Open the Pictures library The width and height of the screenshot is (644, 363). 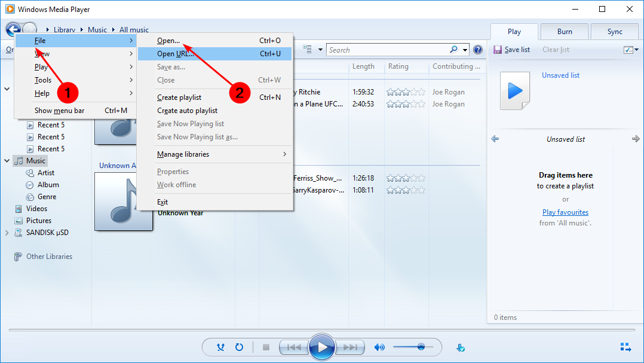[x=39, y=220]
